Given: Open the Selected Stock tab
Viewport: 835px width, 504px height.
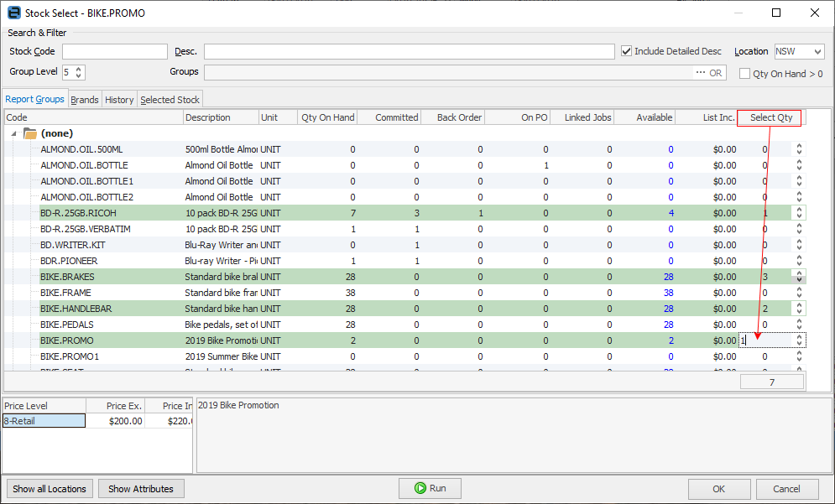Looking at the screenshot, I should (x=170, y=100).
